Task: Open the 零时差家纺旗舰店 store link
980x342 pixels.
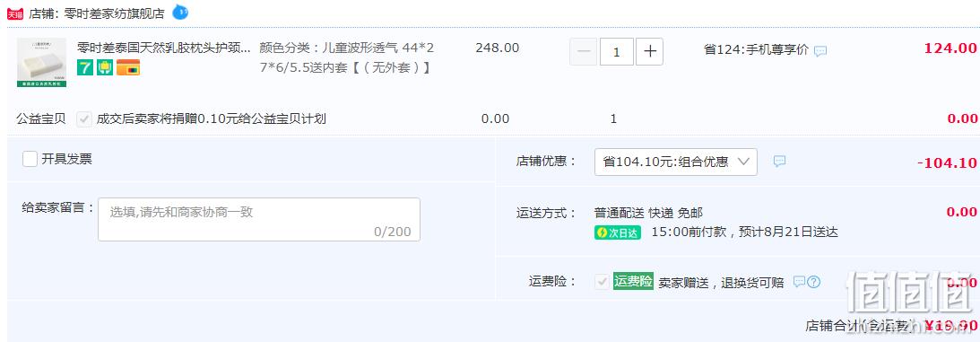Action: [115, 13]
